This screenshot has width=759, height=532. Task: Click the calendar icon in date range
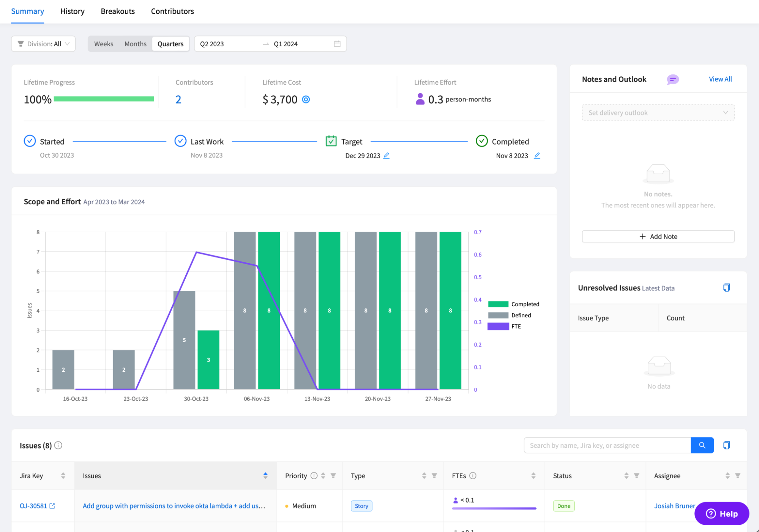pyautogui.click(x=337, y=44)
